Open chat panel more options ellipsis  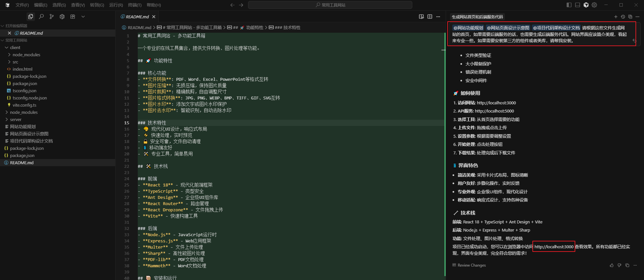(x=637, y=17)
